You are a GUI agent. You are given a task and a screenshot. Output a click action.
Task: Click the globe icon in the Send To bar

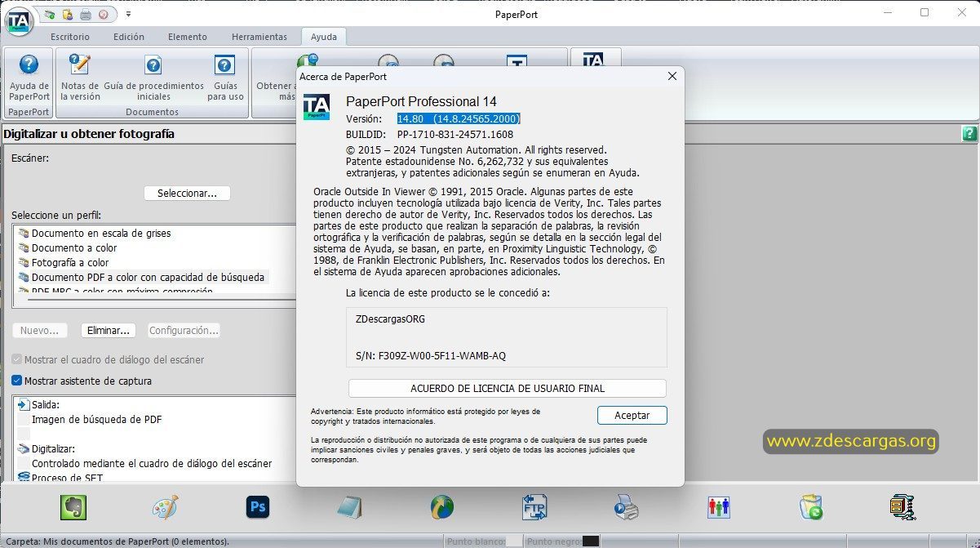click(442, 507)
